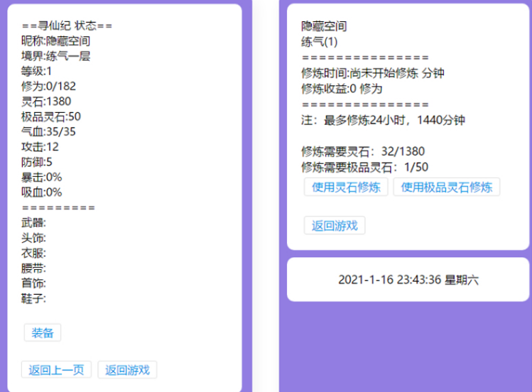Select the 昵称:隐藏空间 line

[55, 41]
